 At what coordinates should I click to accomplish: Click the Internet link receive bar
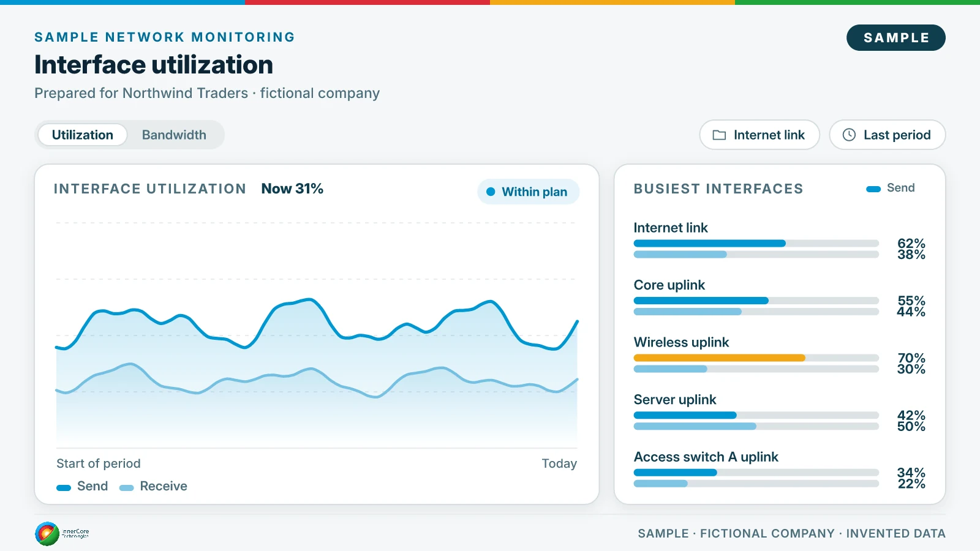pos(680,254)
